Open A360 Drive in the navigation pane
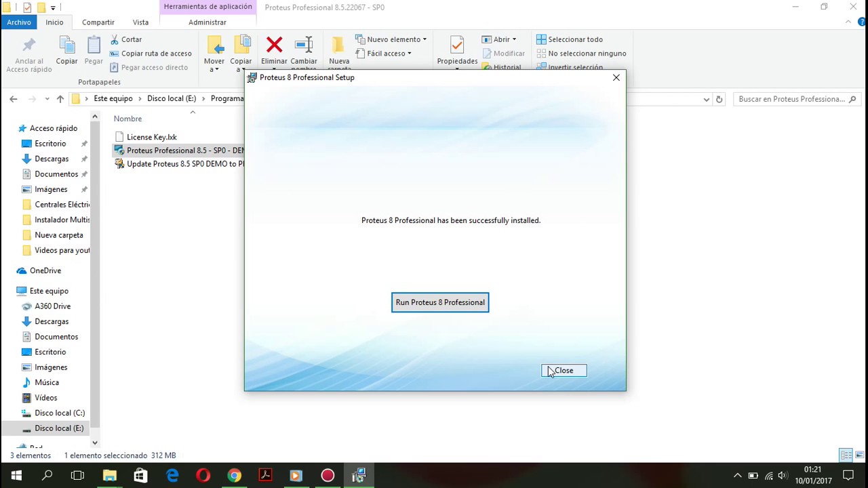 click(53, 306)
